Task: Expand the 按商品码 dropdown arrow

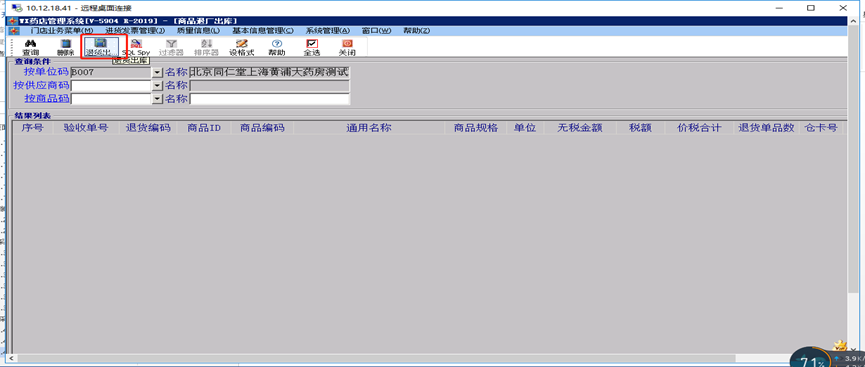Action: point(157,99)
